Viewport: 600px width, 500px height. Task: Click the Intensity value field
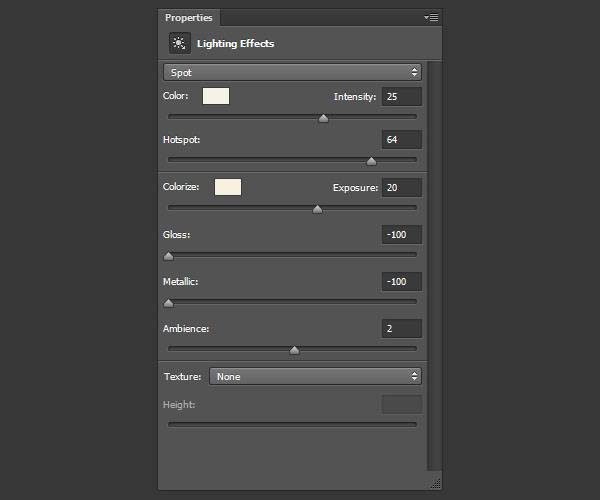[401, 97]
